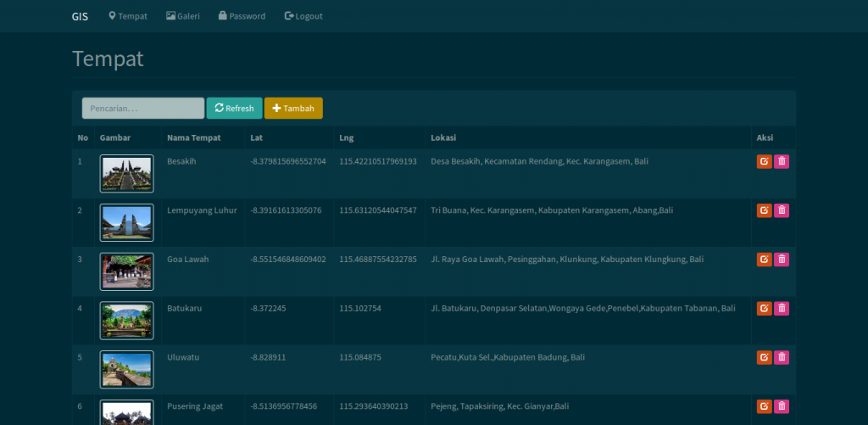
Task: Select the name cell Lempuyang Luhur
Action: coord(202,210)
